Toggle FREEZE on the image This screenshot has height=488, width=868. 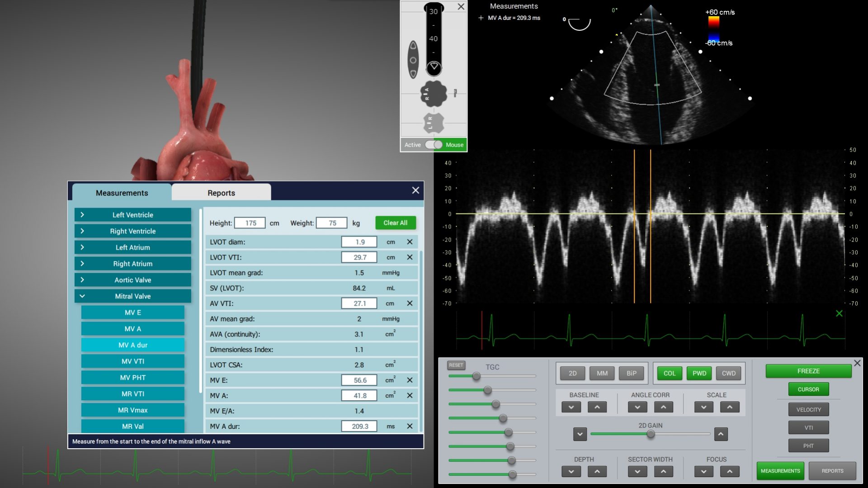[x=808, y=371]
